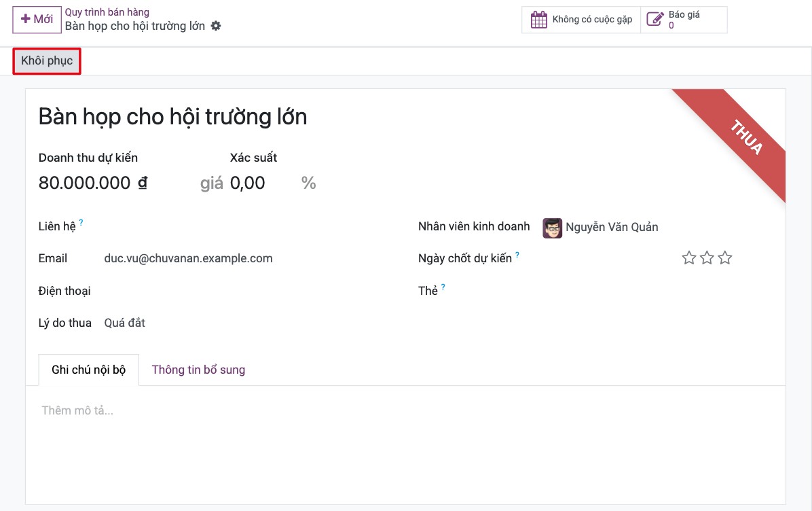This screenshot has width=812, height=511.
Task: Click the Thêm mô tả notes area
Action: tap(77, 410)
